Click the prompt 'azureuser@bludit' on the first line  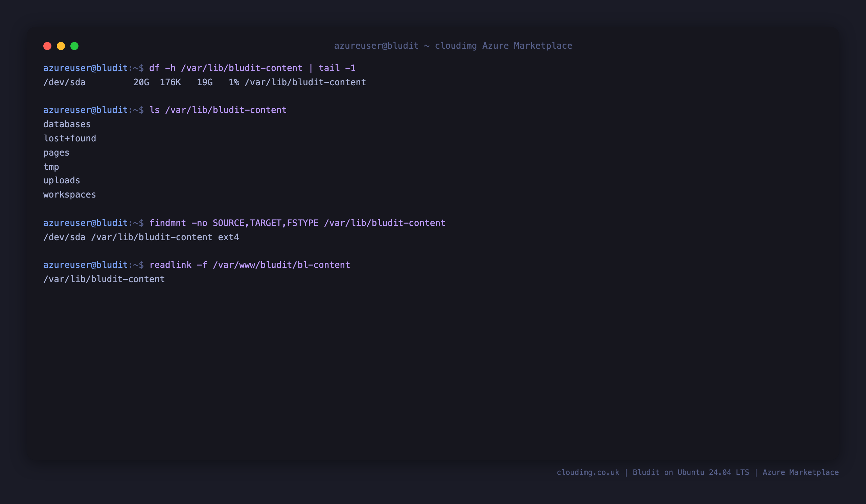(x=86, y=68)
